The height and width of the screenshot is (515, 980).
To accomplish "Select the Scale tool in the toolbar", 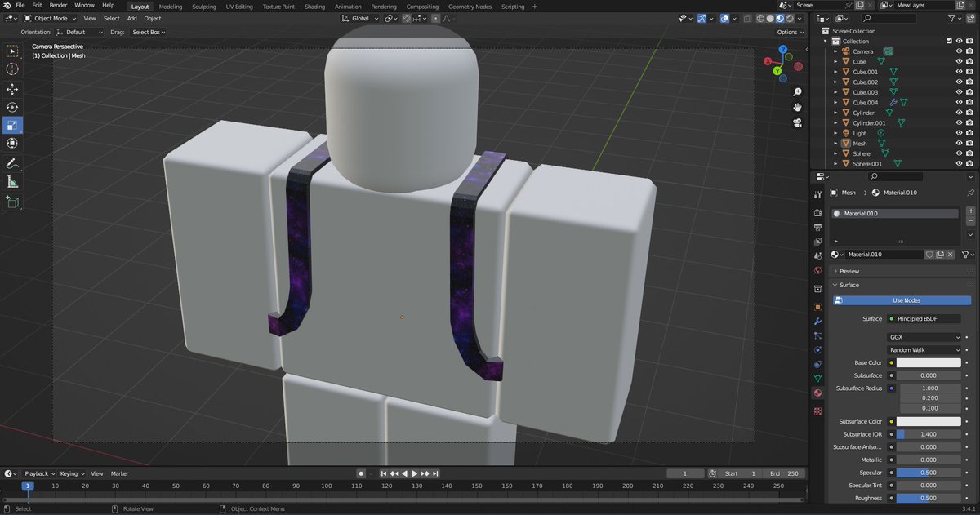I will [12, 125].
